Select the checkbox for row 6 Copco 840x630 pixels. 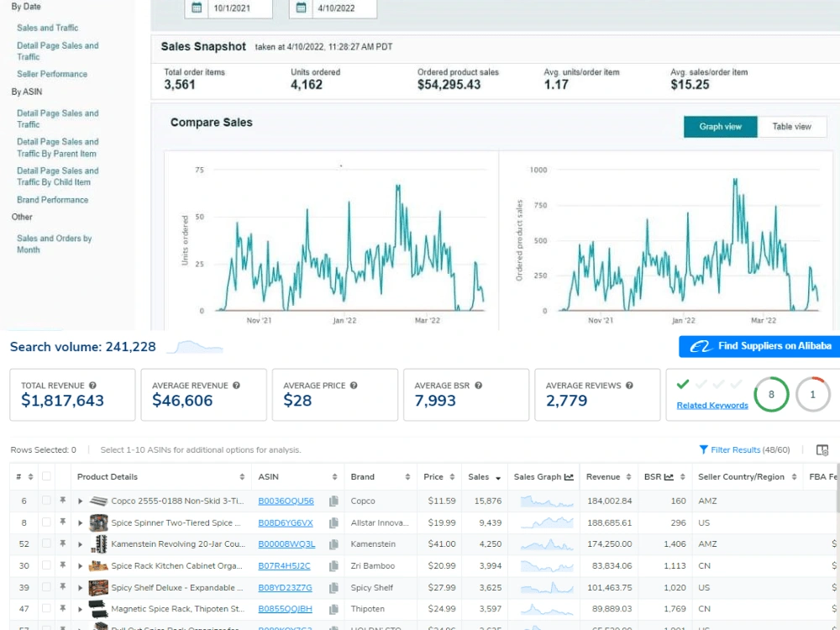46,501
